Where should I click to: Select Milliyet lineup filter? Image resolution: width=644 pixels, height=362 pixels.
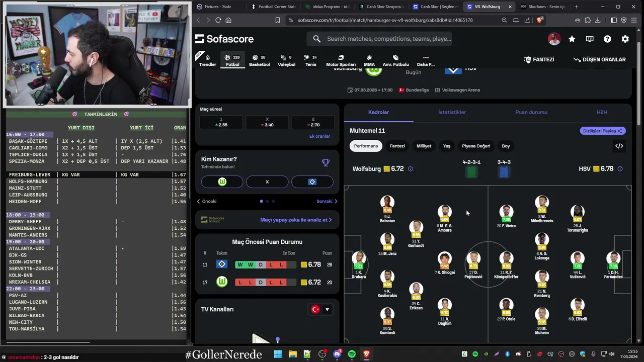point(424,146)
